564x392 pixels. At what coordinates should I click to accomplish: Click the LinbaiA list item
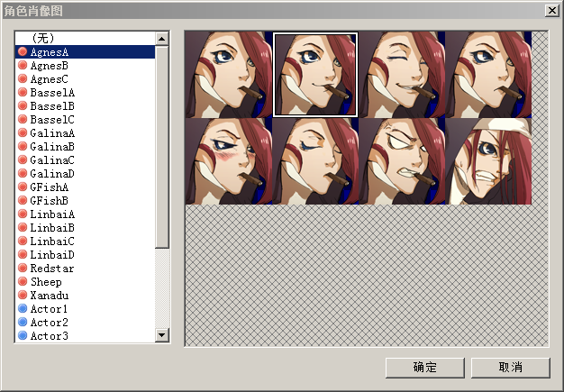pos(86,214)
